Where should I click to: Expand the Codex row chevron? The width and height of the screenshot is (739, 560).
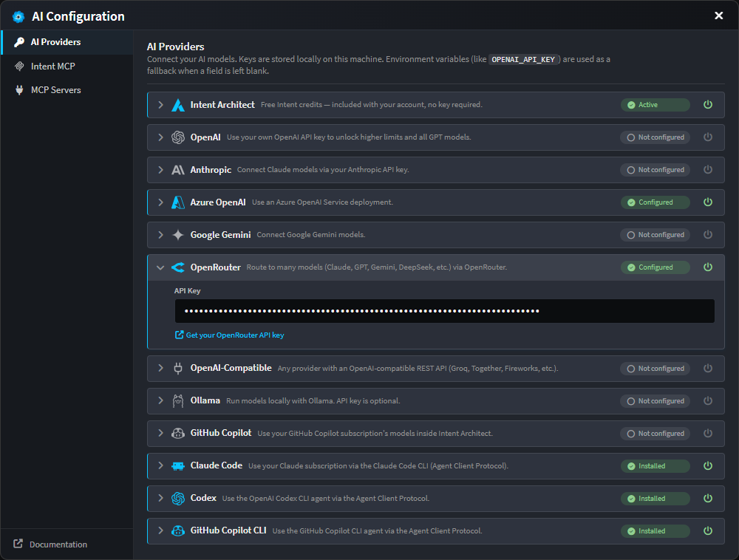160,498
